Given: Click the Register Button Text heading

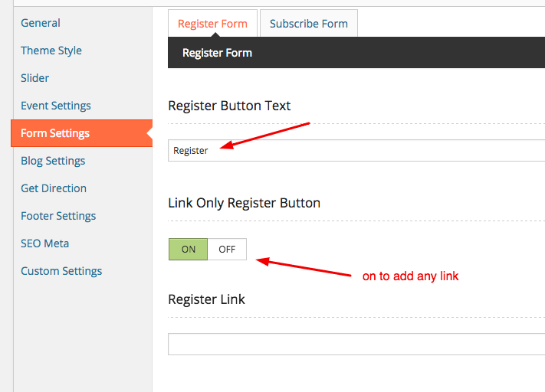Looking at the screenshot, I should pyautogui.click(x=229, y=106).
